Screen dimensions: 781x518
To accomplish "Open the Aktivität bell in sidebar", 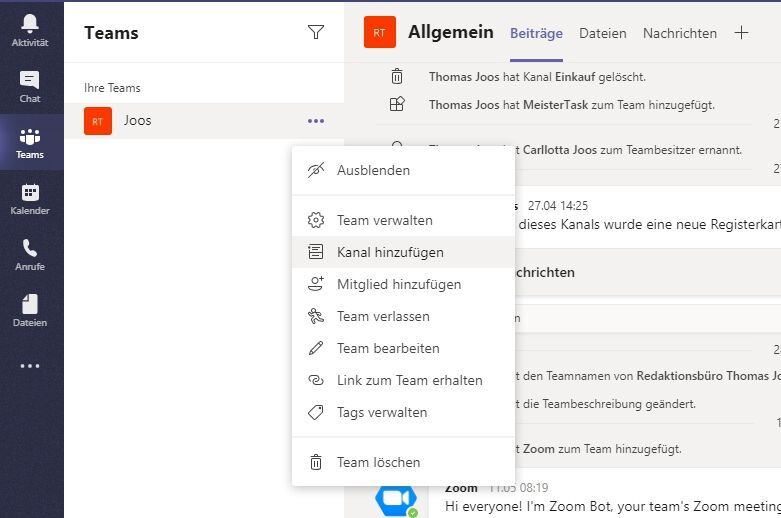I will click(30, 30).
